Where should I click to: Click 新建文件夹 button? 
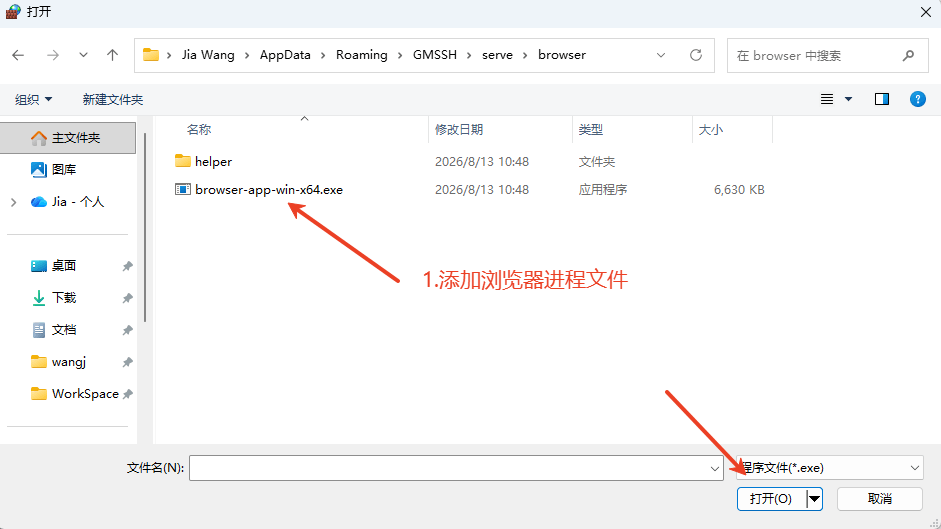[113, 100]
